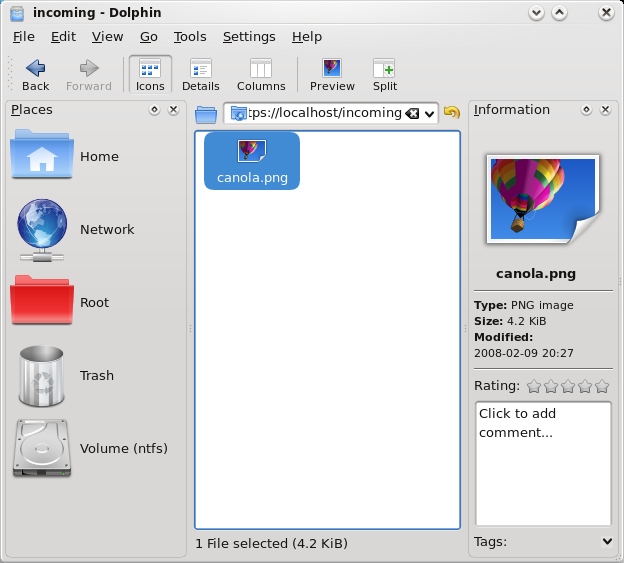Float the Places panel

coord(154,109)
